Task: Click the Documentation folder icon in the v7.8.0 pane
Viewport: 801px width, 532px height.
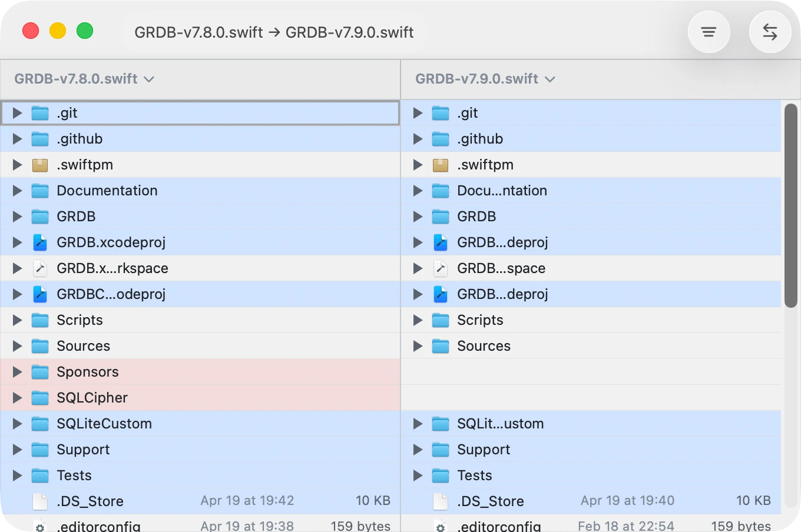Action: pos(40,191)
